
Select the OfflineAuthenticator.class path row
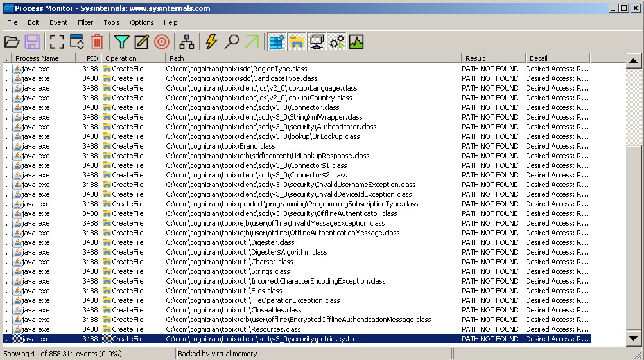click(296, 213)
